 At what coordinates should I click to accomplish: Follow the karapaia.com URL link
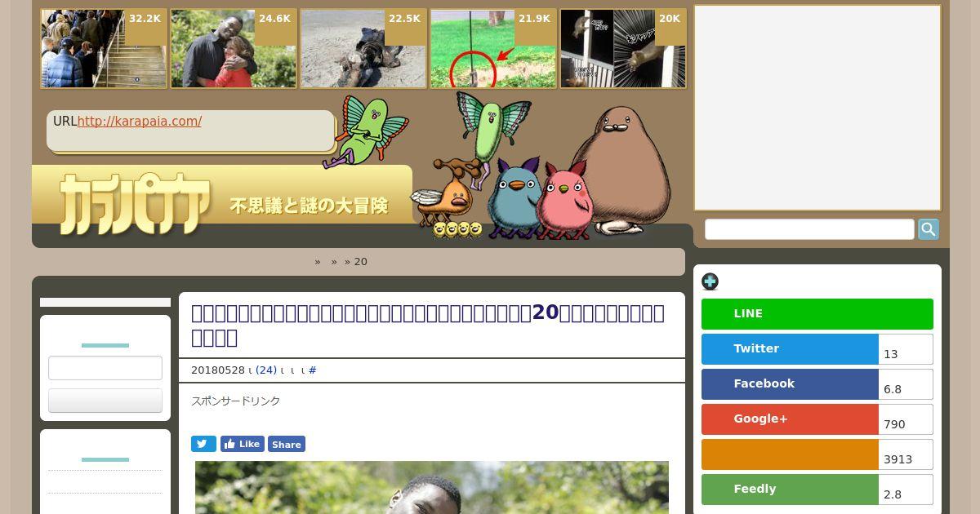click(140, 122)
